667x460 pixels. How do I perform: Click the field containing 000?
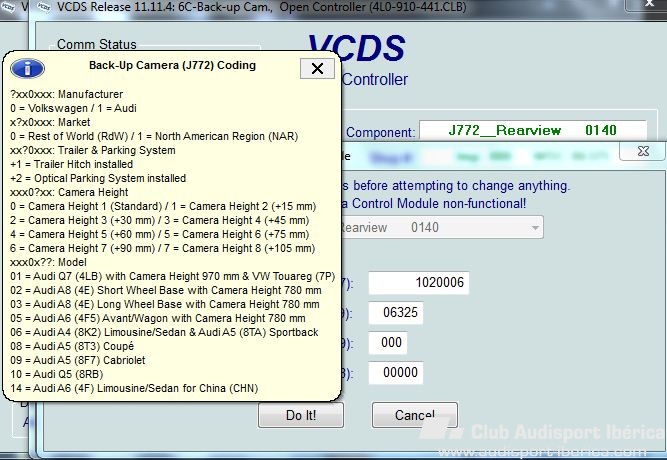coord(388,343)
